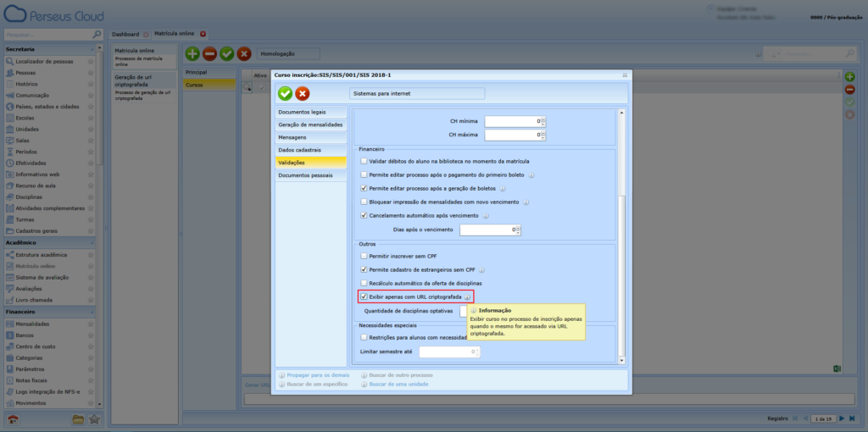Screen dimensions: 868x432
Task: Click the star favorites icon at bottom left
Action: tap(94, 419)
